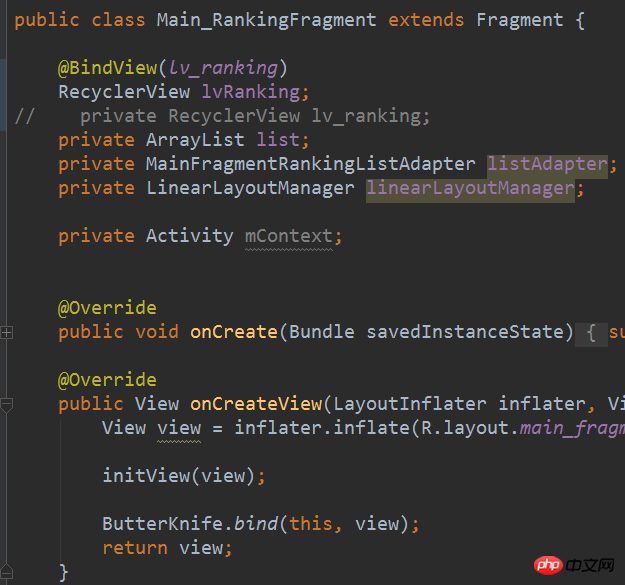Click the LayoutInflater parameter type
This screenshot has height=585, width=625.
[410, 404]
